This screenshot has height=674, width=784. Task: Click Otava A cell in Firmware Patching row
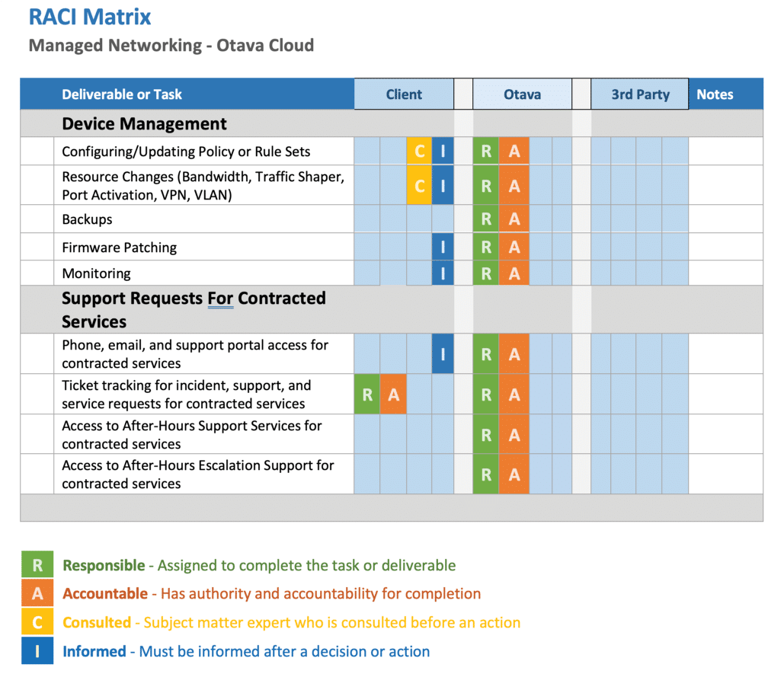point(514,246)
